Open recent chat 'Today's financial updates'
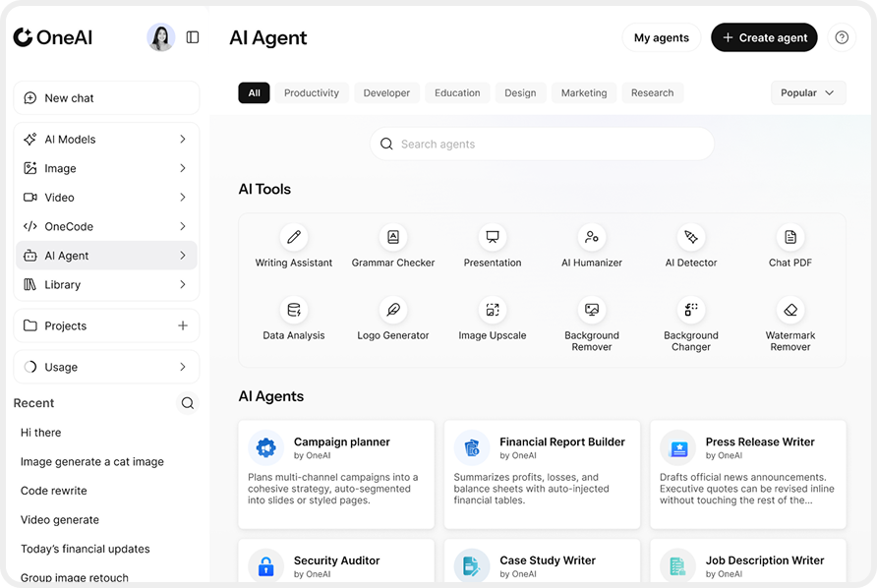877x588 pixels. [x=85, y=549]
